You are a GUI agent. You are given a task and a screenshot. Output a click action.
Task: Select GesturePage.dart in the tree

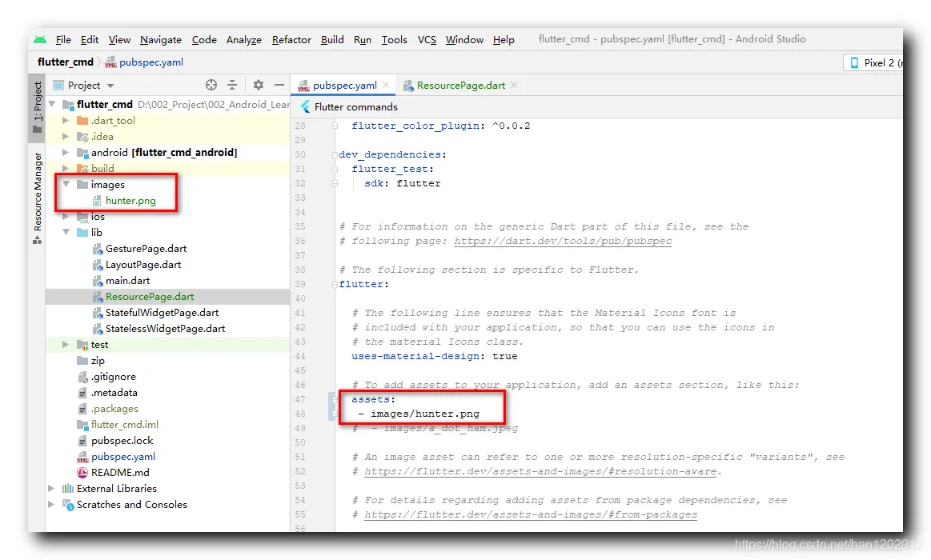146,249
